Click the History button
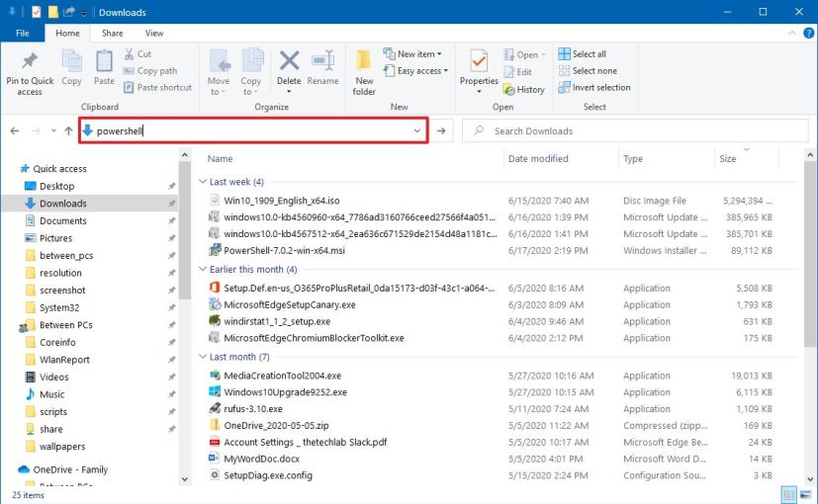 [x=524, y=90]
